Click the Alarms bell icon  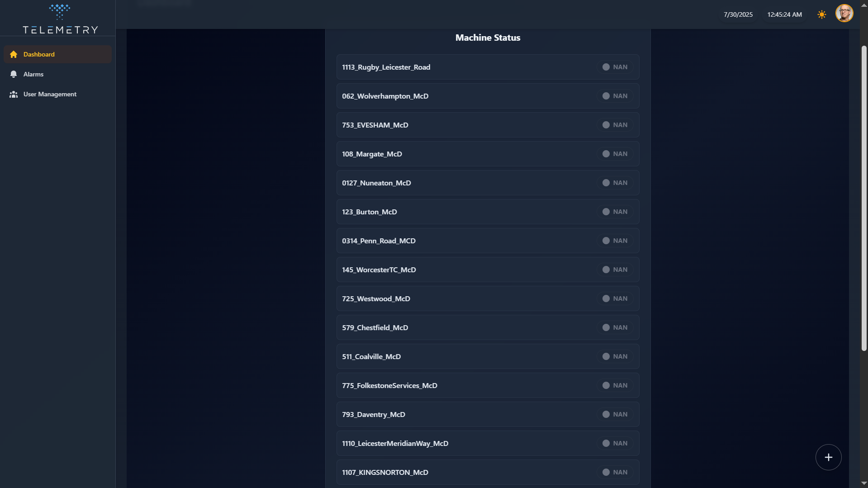[14, 74]
